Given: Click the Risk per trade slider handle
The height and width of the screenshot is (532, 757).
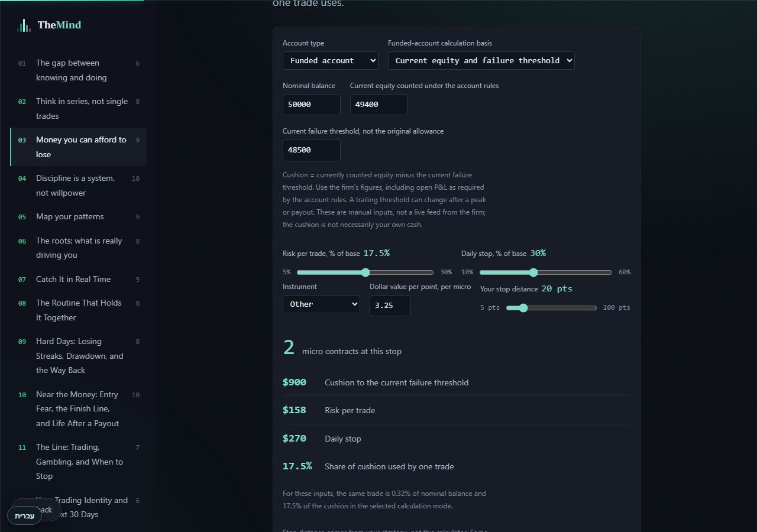Looking at the screenshot, I should (x=365, y=273).
